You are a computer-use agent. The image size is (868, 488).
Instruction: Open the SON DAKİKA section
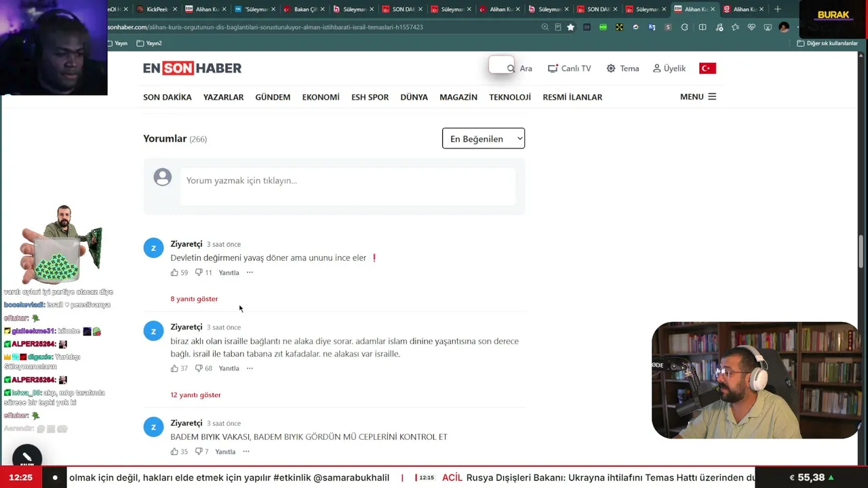[167, 97]
